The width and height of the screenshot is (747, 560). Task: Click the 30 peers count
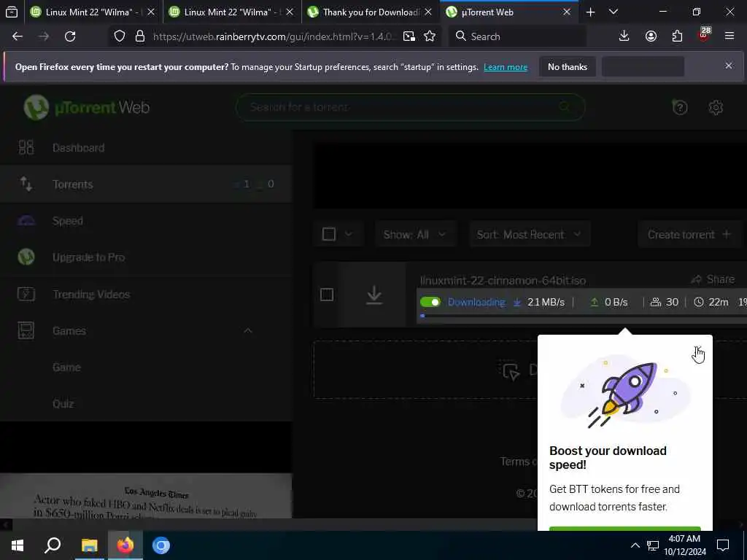point(665,302)
